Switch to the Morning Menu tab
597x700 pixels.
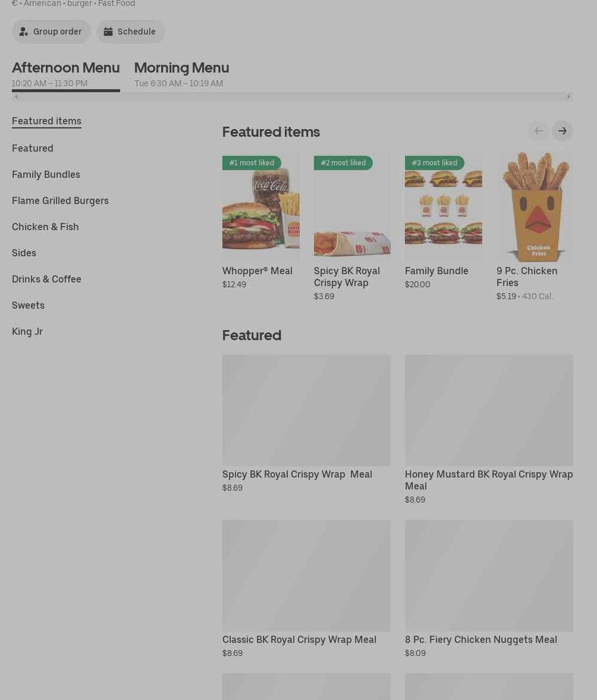(181, 74)
